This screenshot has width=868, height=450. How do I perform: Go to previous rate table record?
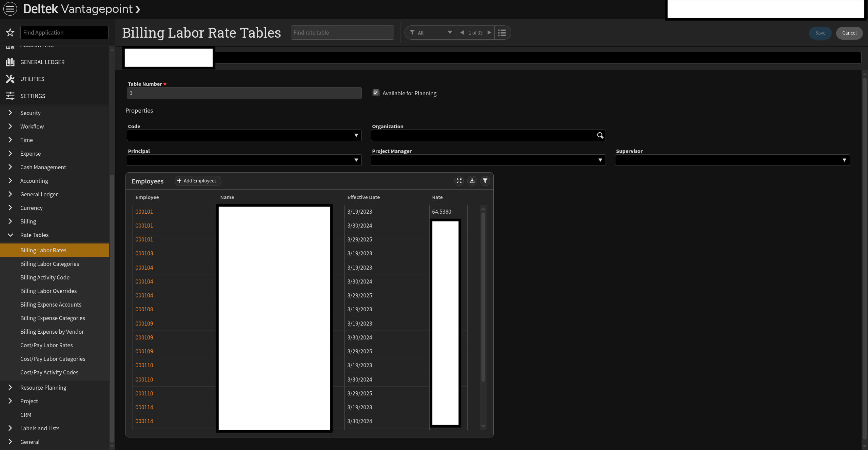click(462, 33)
